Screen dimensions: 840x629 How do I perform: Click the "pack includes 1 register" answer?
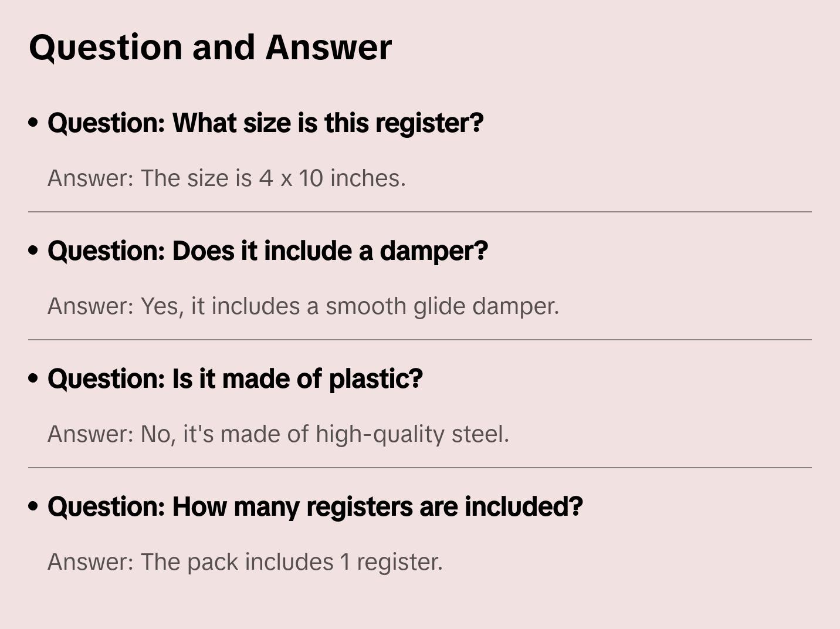(x=245, y=562)
